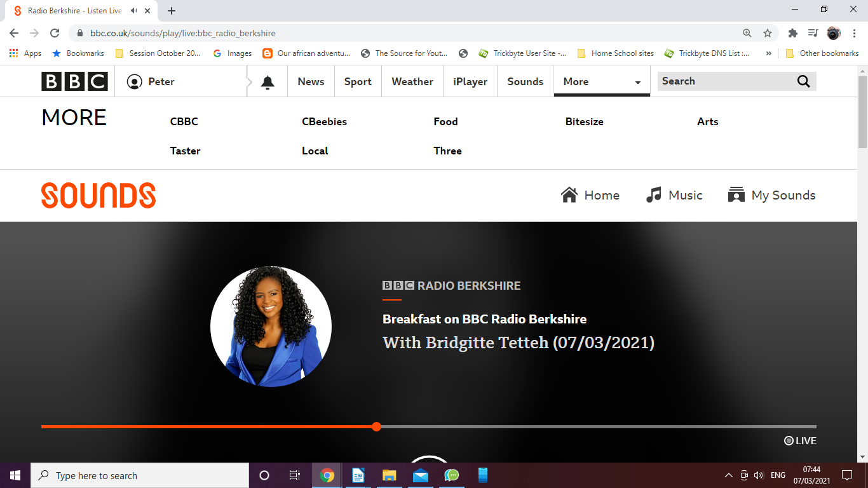Screen dimensions: 868x488
Task: Go to Sounds Home
Action: pos(590,195)
